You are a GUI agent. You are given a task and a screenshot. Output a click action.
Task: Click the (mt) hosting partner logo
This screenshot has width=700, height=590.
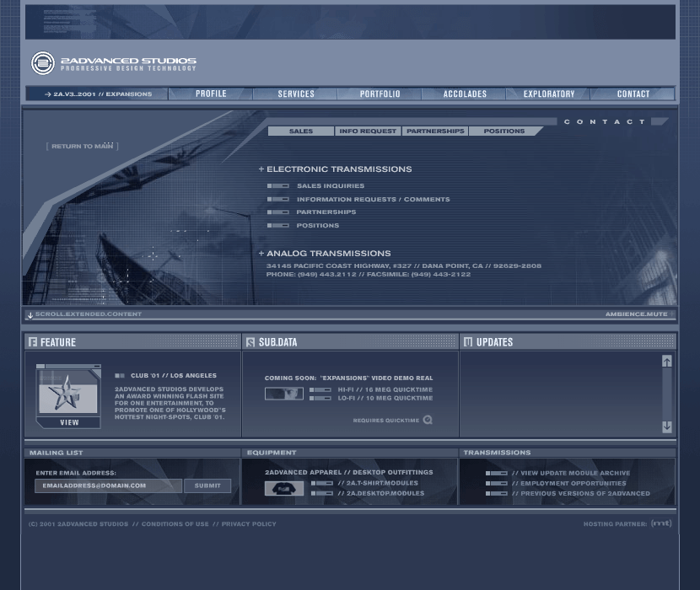[661, 523]
